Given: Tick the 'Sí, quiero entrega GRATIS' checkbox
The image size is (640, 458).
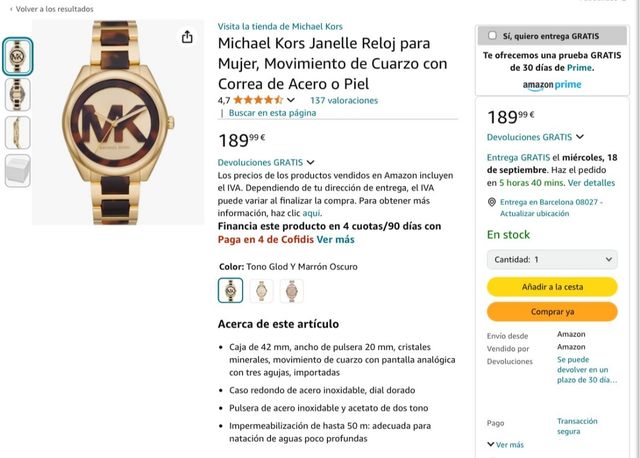Looking at the screenshot, I should (492, 36).
